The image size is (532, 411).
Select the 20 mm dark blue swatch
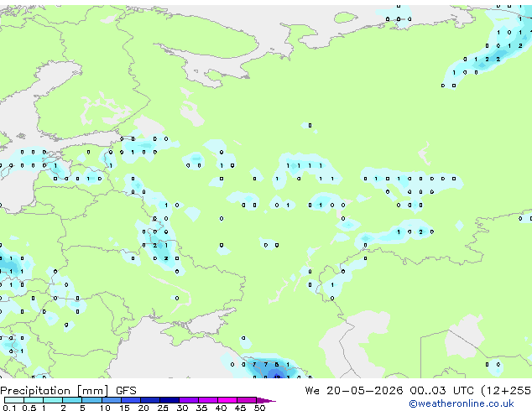(x=149, y=400)
